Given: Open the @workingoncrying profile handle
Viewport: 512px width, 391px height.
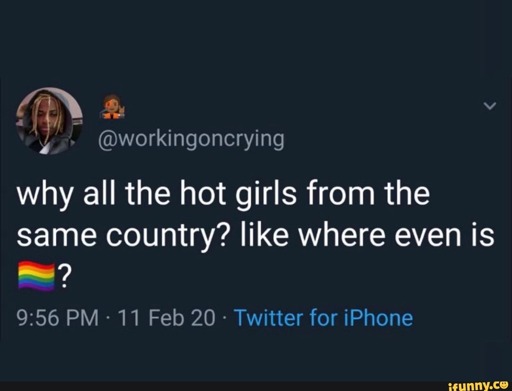Looking at the screenshot, I should (191, 139).
